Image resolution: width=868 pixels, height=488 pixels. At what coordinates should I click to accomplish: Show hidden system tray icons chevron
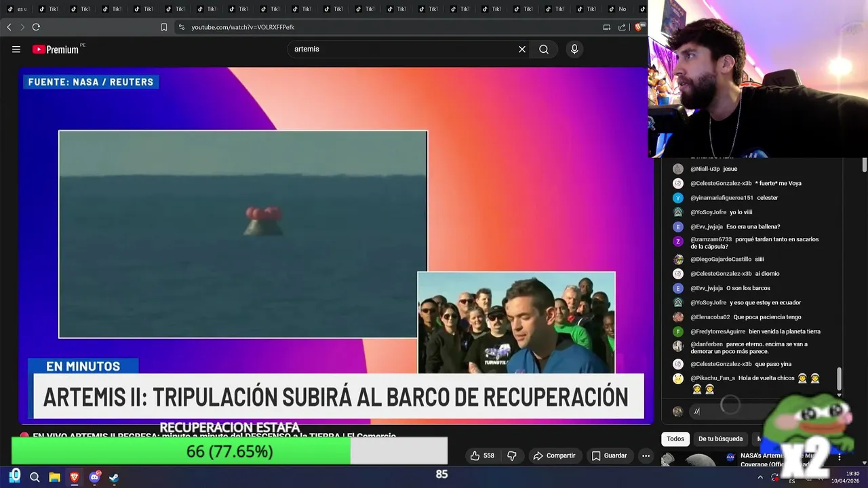[x=759, y=477]
